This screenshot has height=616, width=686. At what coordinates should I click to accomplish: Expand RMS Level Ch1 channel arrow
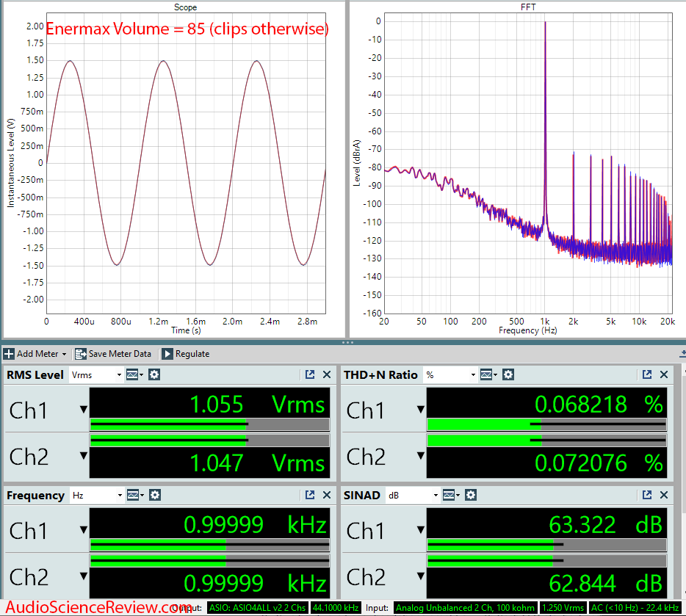click(x=83, y=410)
